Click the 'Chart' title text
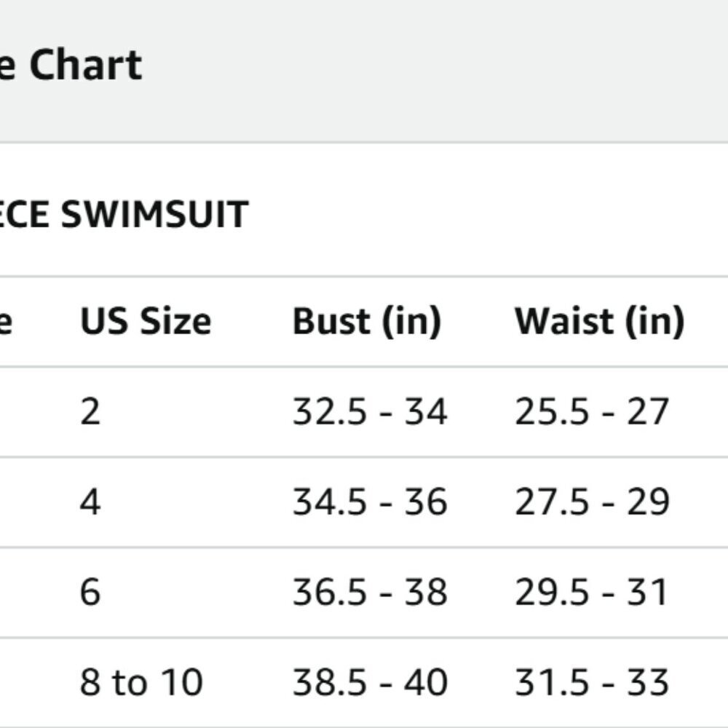Viewport: 728px width, 728px height. tap(85, 65)
